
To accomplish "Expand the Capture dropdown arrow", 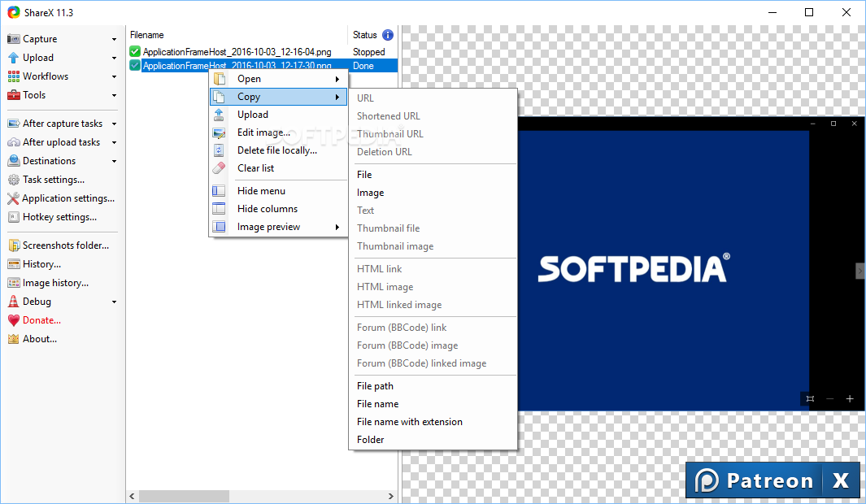I will 115,39.
